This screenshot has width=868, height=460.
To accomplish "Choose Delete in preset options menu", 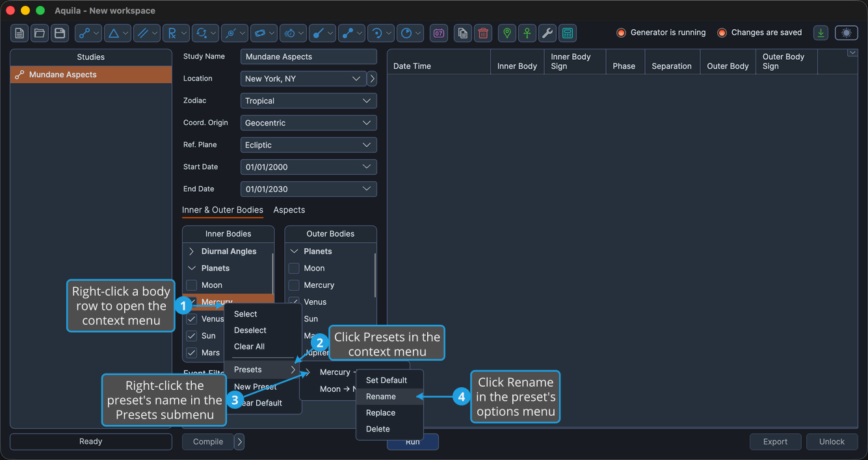I will [x=390, y=429].
